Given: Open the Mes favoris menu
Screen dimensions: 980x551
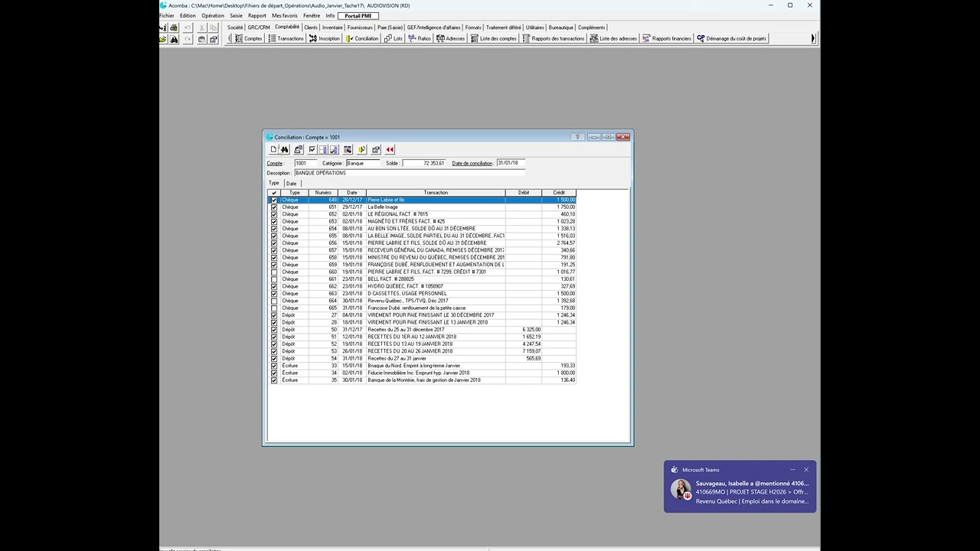Looking at the screenshot, I should 285,15.
